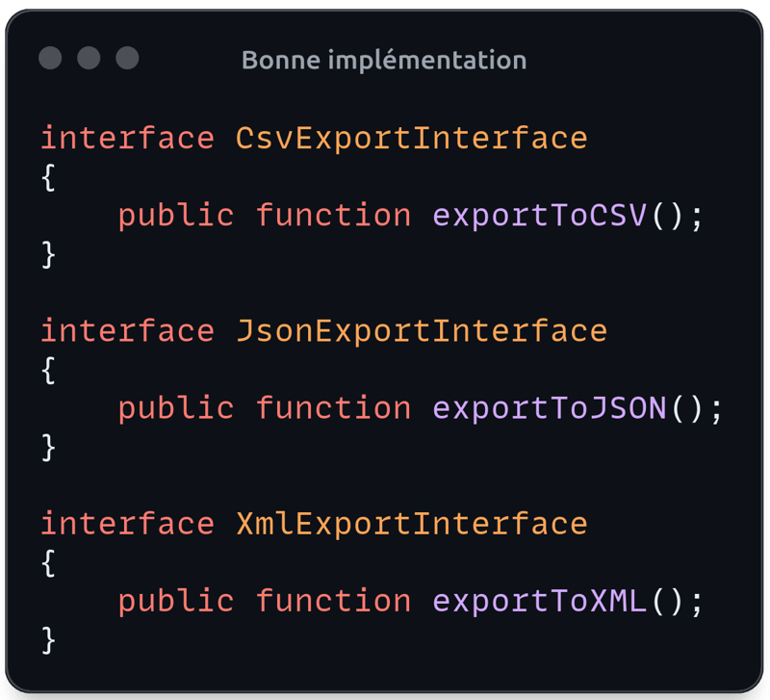The height and width of the screenshot is (700, 770).
Task: Click 'public' on the exportToXML line
Action: tap(176, 602)
